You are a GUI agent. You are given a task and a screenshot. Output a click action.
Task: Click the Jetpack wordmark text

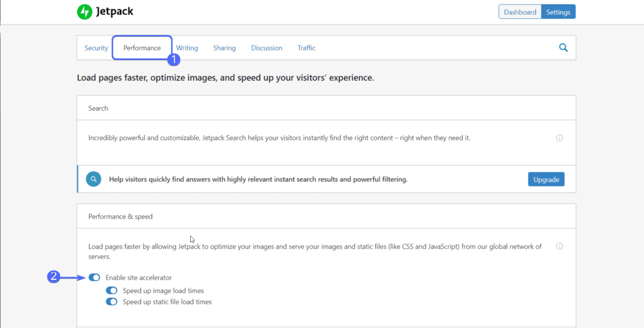point(114,12)
